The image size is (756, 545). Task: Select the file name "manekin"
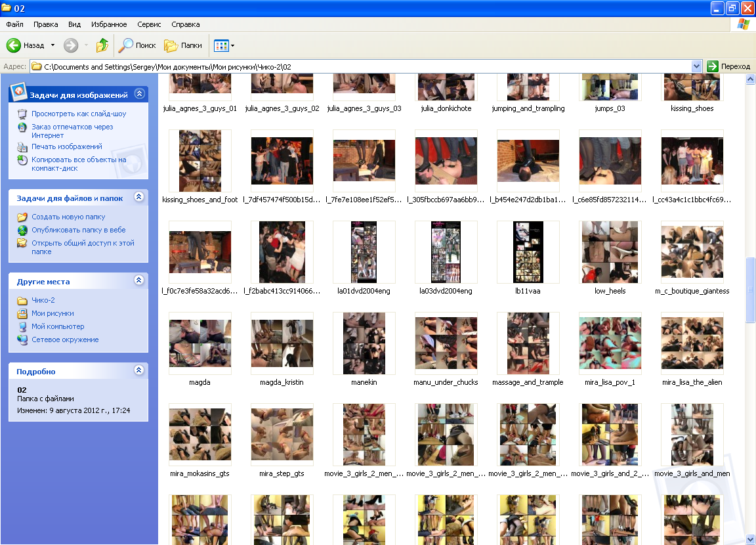click(364, 382)
